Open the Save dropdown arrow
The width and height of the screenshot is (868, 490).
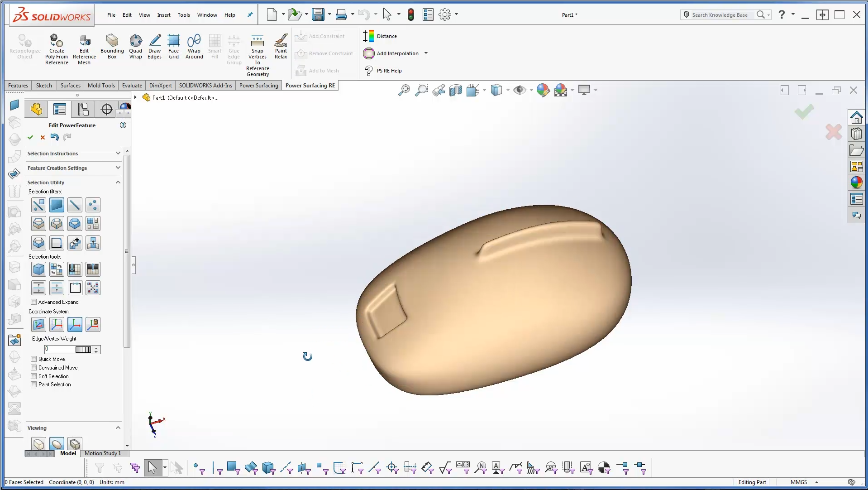point(329,14)
